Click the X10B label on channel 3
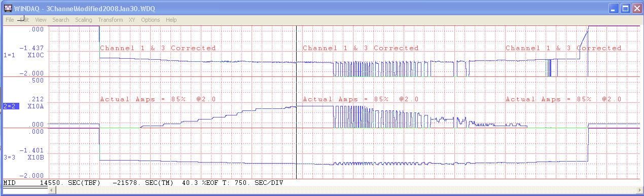The width and height of the screenshot is (644, 196). (35, 158)
